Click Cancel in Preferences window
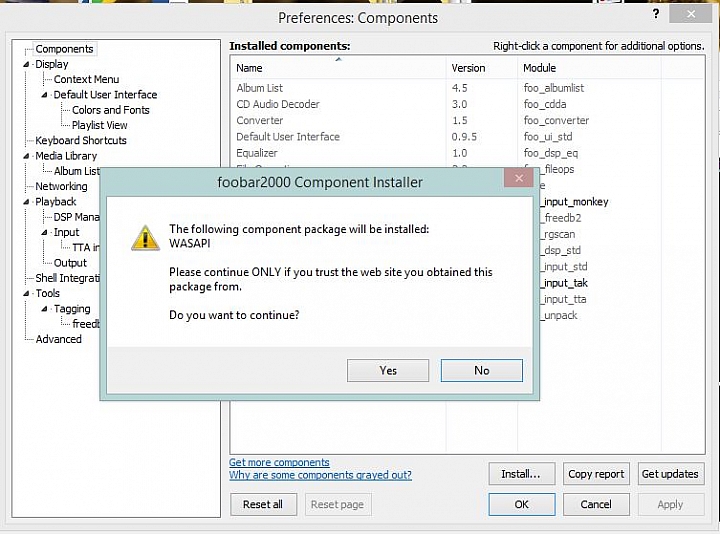 (596, 505)
